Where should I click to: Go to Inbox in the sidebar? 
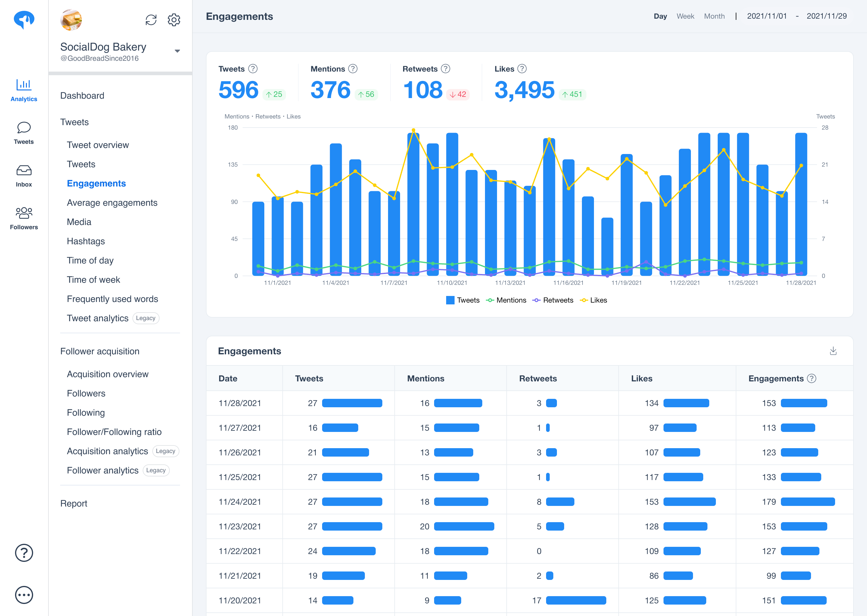pyautogui.click(x=23, y=176)
